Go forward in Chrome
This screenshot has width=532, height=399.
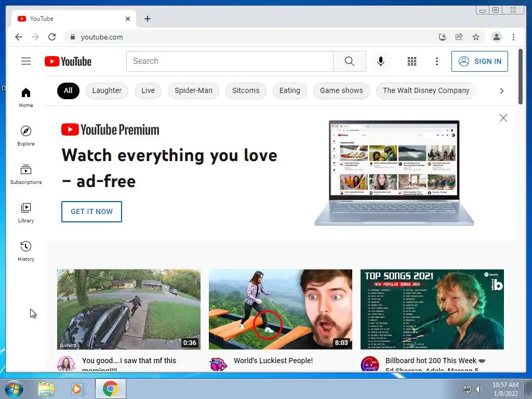click(x=35, y=37)
